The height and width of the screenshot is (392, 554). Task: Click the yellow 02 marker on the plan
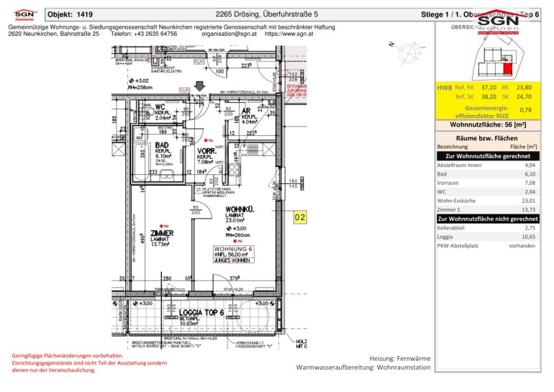click(x=301, y=216)
